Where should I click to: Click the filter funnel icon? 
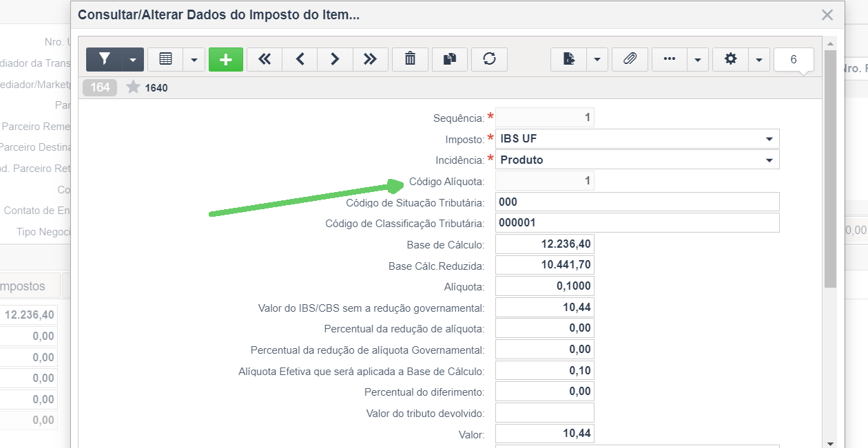click(104, 59)
